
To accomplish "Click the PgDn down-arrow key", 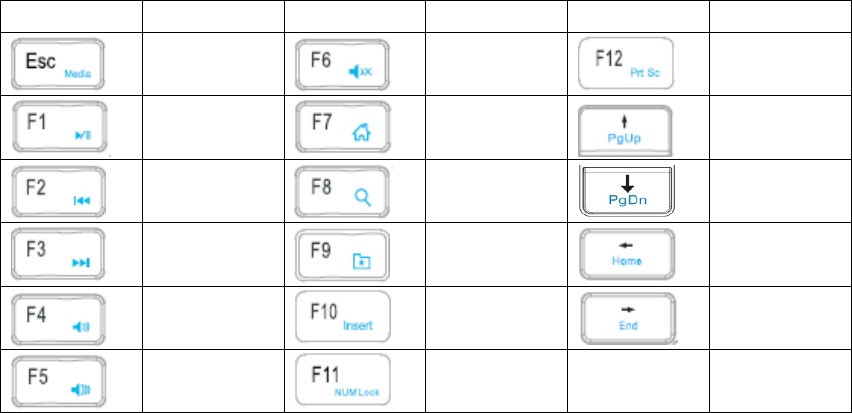I will tap(627, 191).
